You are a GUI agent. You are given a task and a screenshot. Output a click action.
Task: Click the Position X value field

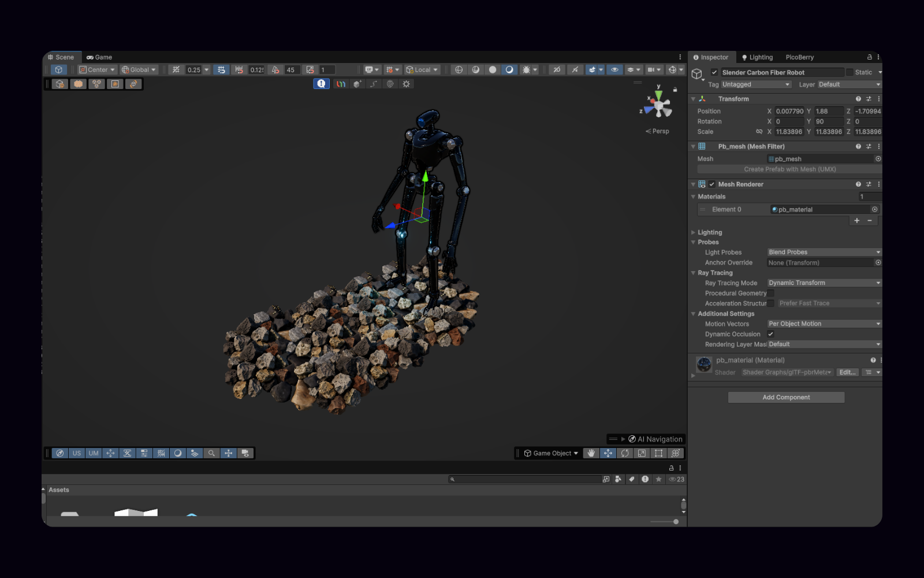click(x=789, y=112)
